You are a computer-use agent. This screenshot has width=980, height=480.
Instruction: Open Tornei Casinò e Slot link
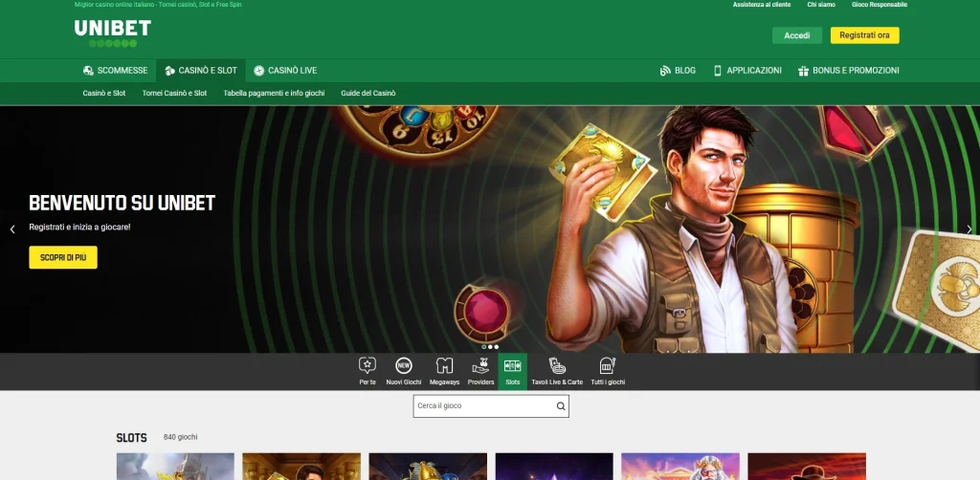(x=174, y=93)
